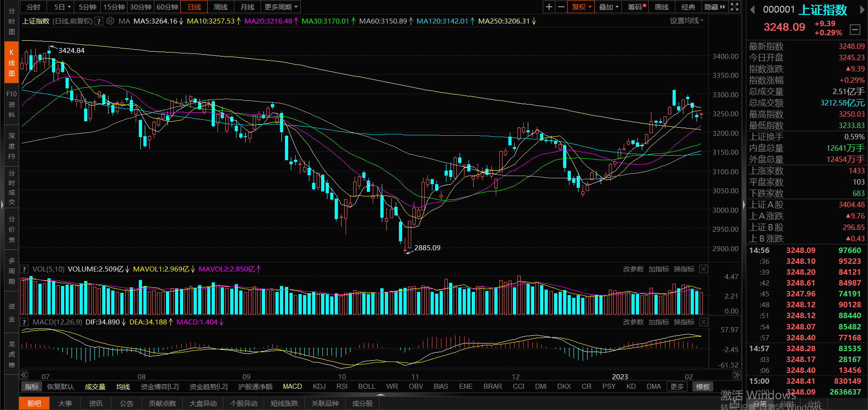The image size is (868, 410).
Task: Open 多周期 sidebar item
Action: [11, 271]
